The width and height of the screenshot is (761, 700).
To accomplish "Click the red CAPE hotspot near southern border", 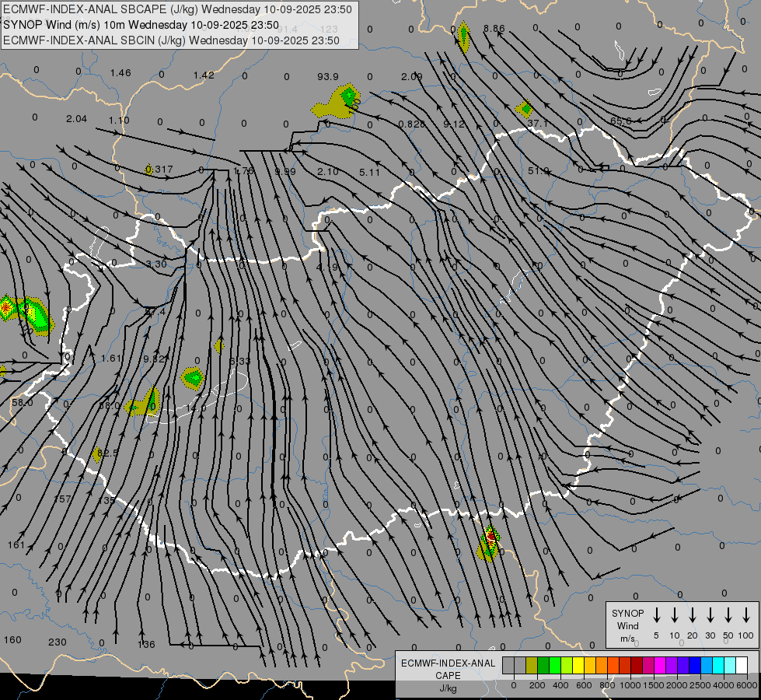I will point(490,536).
